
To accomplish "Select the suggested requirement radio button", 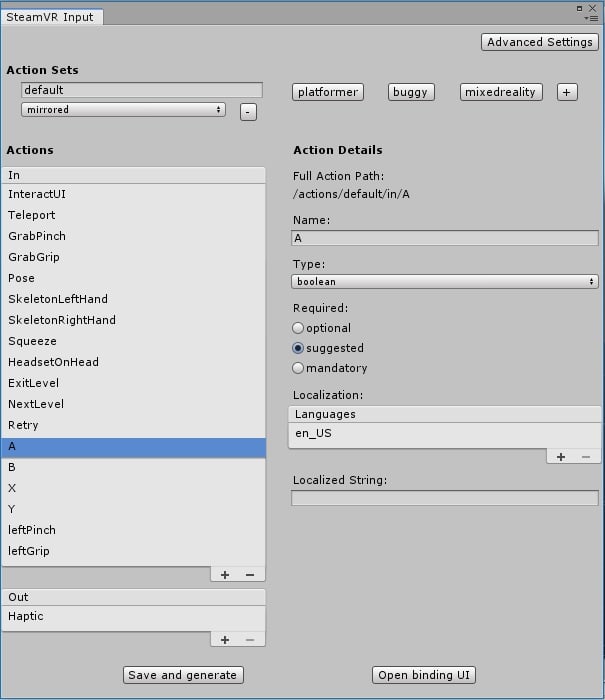I will click(298, 348).
